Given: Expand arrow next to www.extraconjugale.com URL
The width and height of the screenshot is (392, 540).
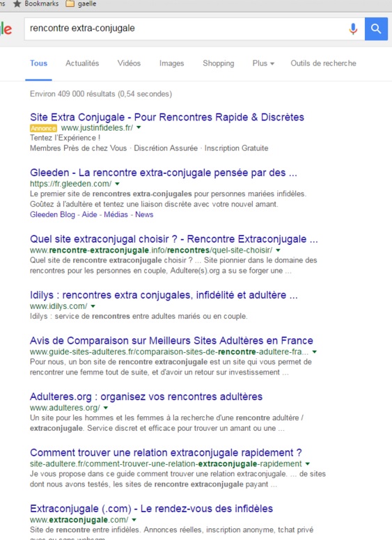Looking at the screenshot, I should pos(134,520).
